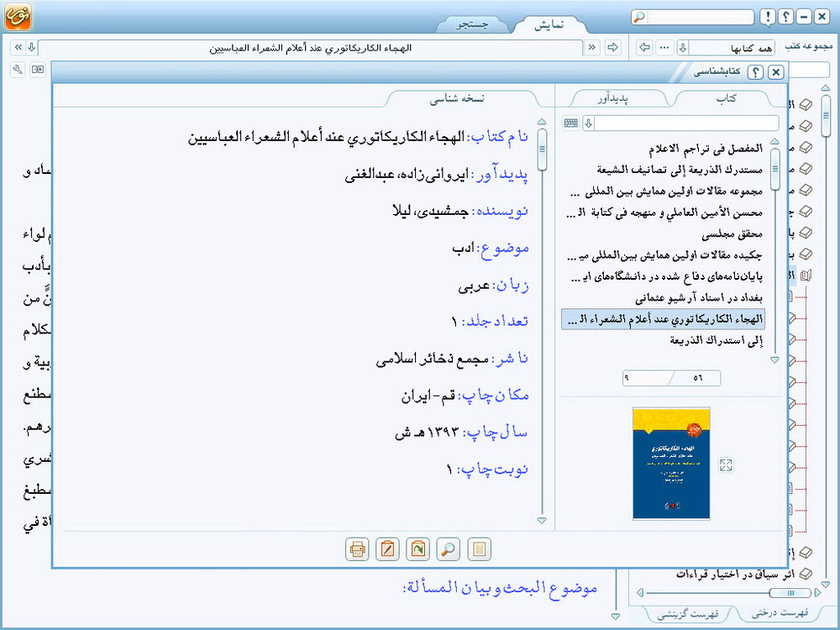Click scroll left arrow under book tree
The image size is (840, 630).
pyautogui.click(x=639, y=592)
